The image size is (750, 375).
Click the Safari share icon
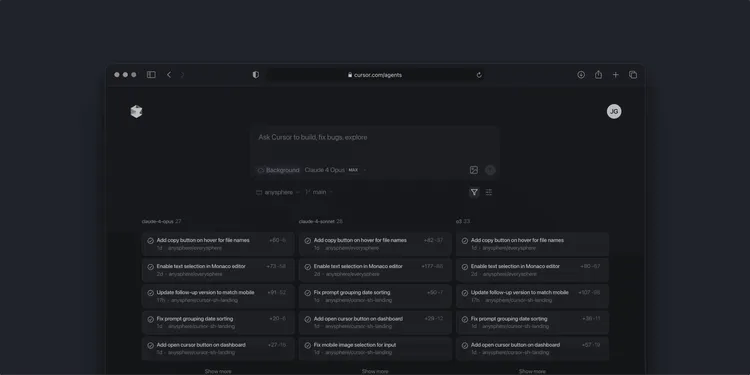(x=598, y=75)
